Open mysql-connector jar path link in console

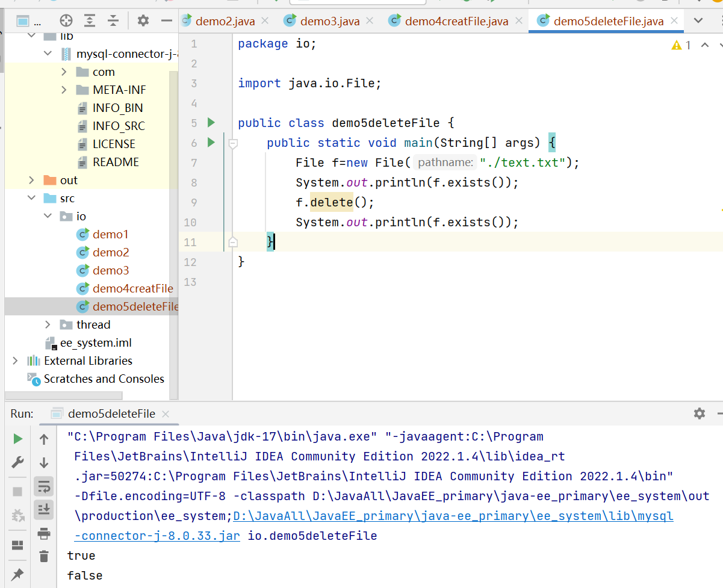[x=453, y=516]
